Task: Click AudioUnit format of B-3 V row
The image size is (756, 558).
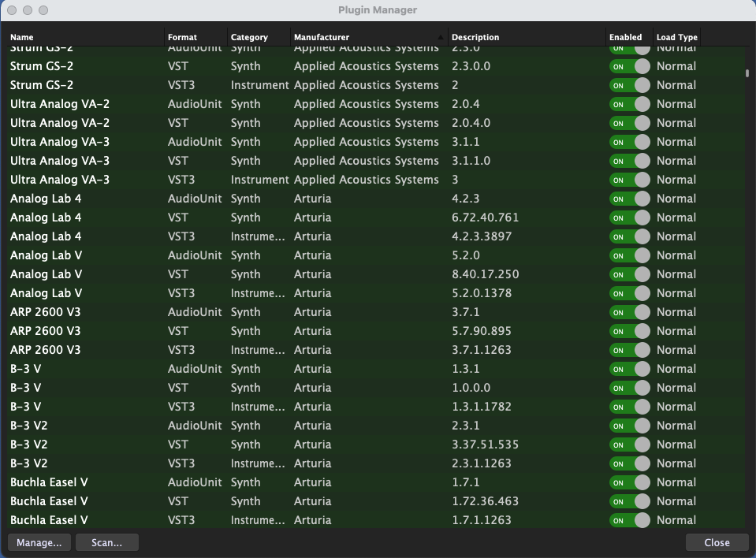Action: tap(195, 369)
